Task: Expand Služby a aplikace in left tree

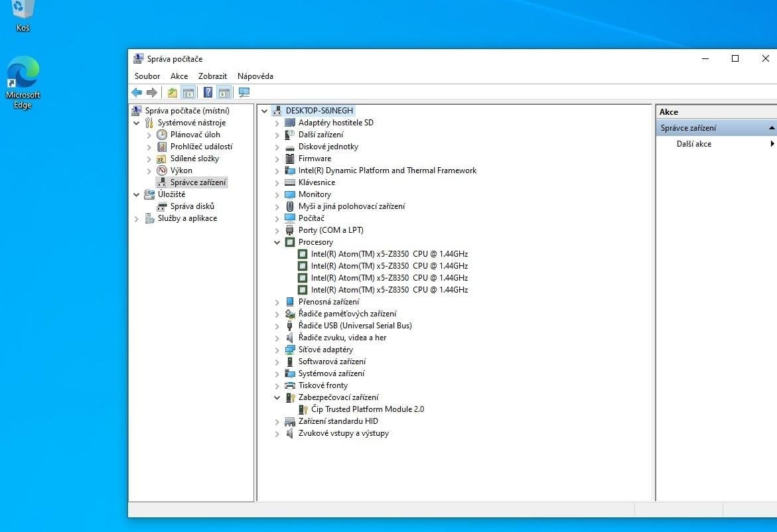Action: click(137, 219)
